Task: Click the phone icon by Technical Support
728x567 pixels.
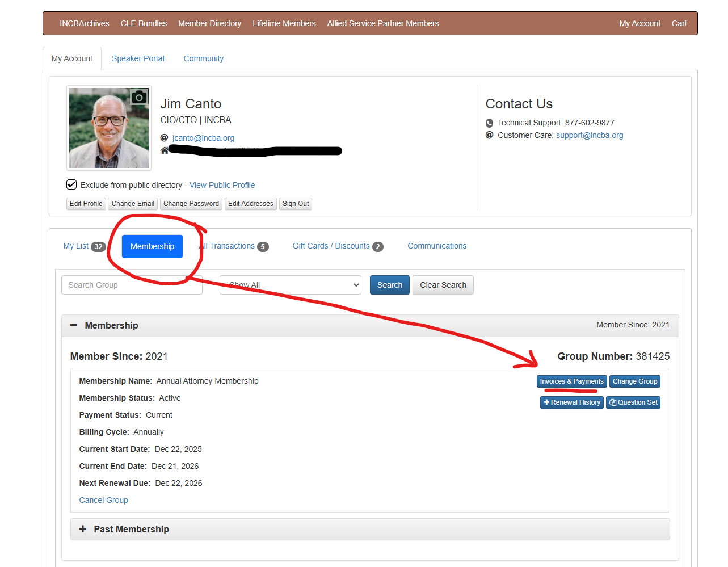Action: pos(490,123)
